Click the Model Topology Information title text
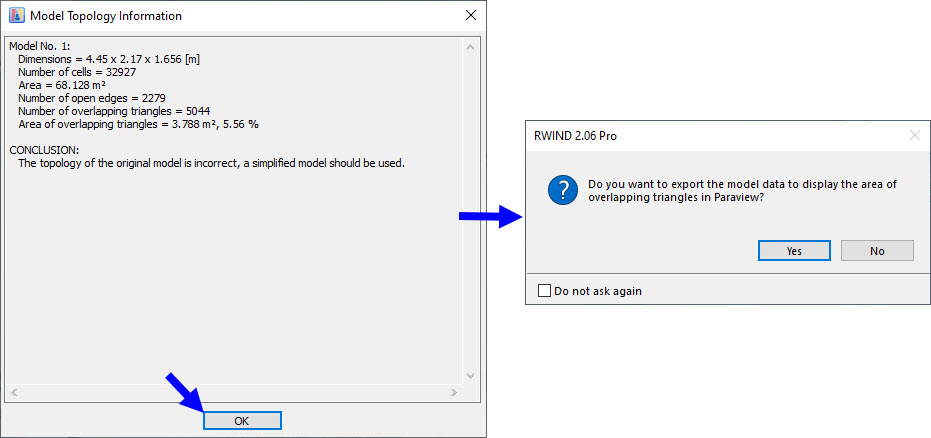Screen dimensions: 931x438 click(106, 16)
